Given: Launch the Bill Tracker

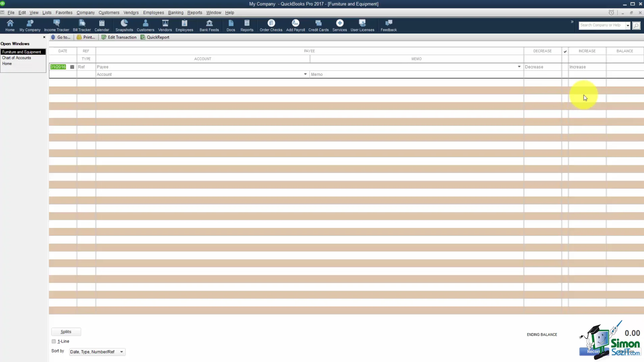Looking at the screenshot, I should tap(82, 25).
